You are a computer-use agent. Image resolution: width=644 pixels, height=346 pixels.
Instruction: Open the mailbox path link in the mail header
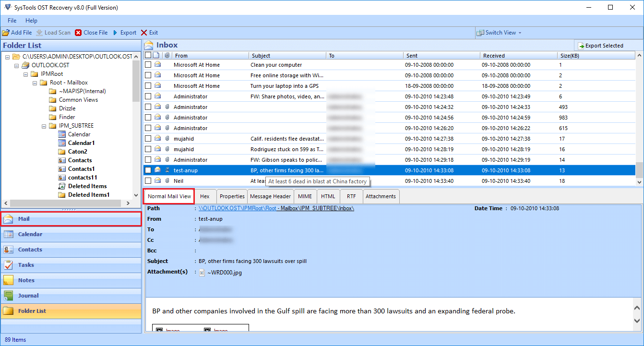[276, 208]
